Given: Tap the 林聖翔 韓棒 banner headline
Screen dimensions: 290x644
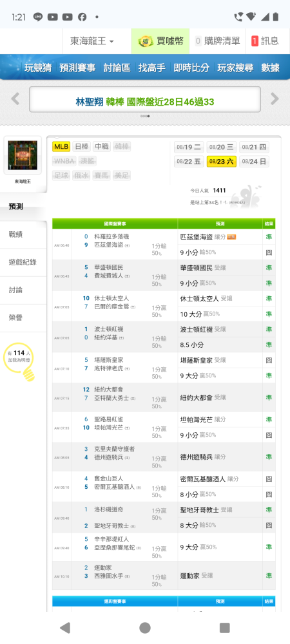Looking at the screenshot, I should pos(145,102).
